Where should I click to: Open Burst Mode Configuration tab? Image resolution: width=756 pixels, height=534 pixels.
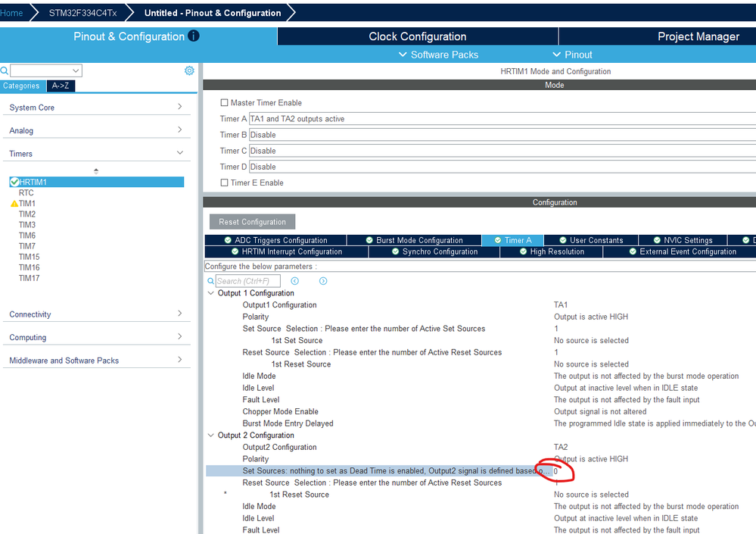[x=414, y=240]
